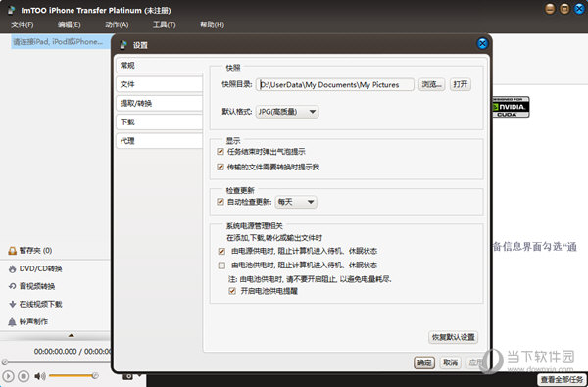Click the ImTOO app icon in title bar

12,10
